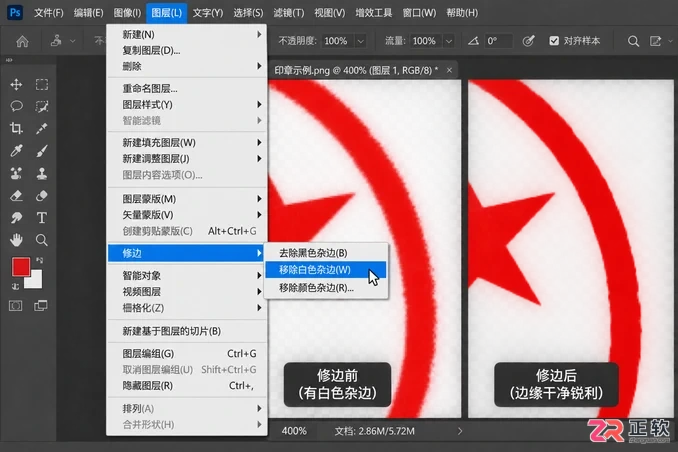This screenshot has height=452, width=678.
Task: Expand the 新建(N) submenu
Action: [x=187, y=34]
